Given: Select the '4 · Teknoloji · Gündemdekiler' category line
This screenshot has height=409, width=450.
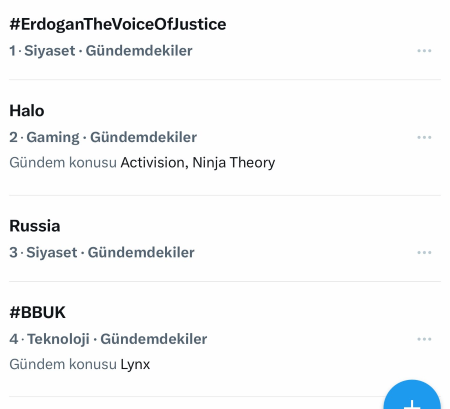Looking at the screenshot, I should point(108,339).
